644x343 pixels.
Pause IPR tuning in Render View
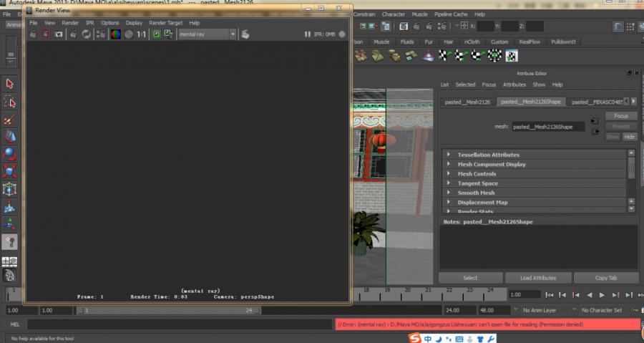308,34
